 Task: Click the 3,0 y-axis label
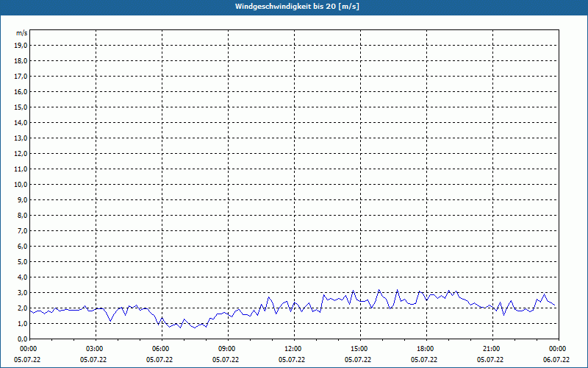tap(22, 292)
